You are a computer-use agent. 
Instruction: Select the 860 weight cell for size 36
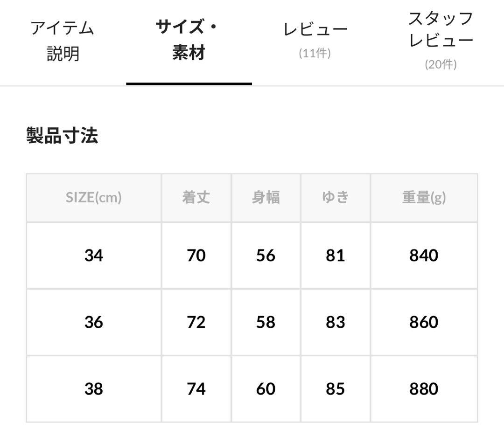423,322
